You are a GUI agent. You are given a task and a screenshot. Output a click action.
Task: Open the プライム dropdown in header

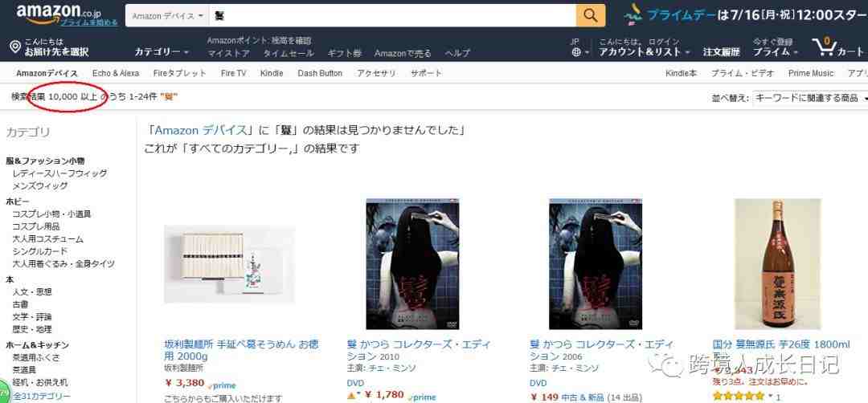[775, 52]
